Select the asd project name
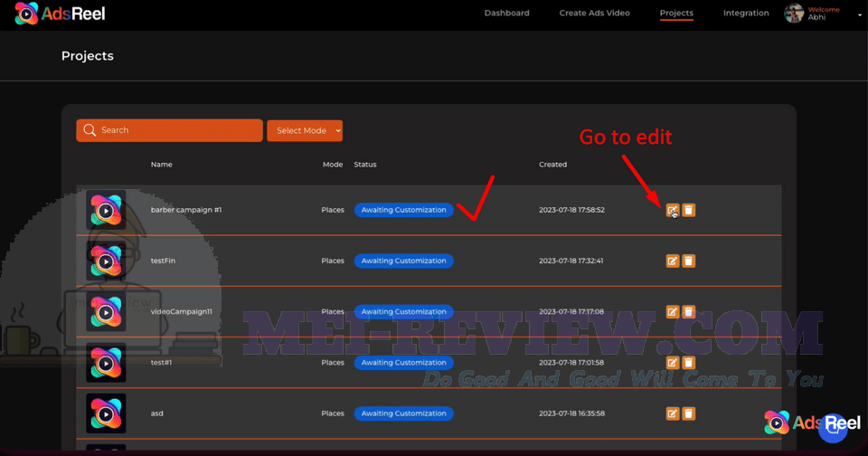The image size is (868, 456). point(156,413)
